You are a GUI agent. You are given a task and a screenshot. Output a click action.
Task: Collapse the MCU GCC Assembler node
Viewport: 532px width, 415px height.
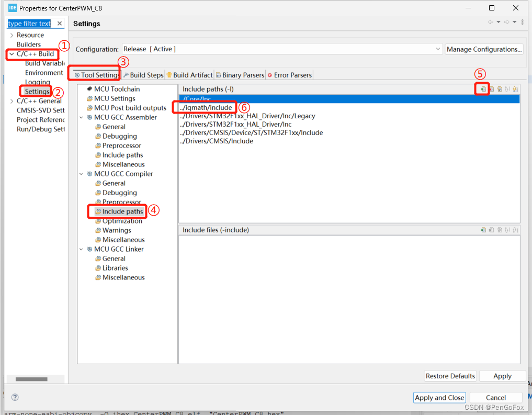(x=81, y=117)
